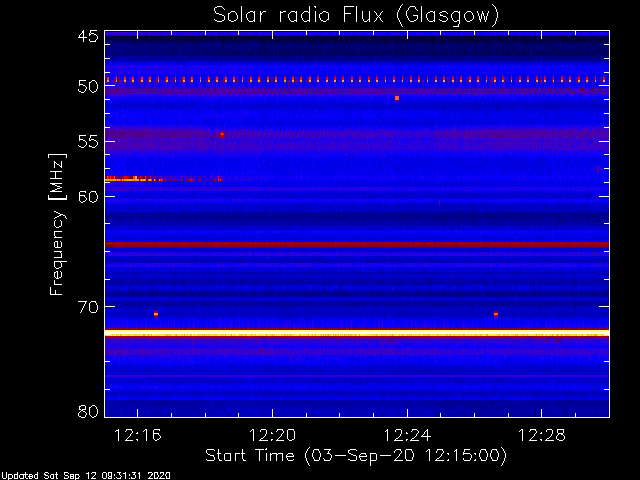Click the 12:24 time tick label
Viewport: 640px width, 480px height.
coord(407,435)
